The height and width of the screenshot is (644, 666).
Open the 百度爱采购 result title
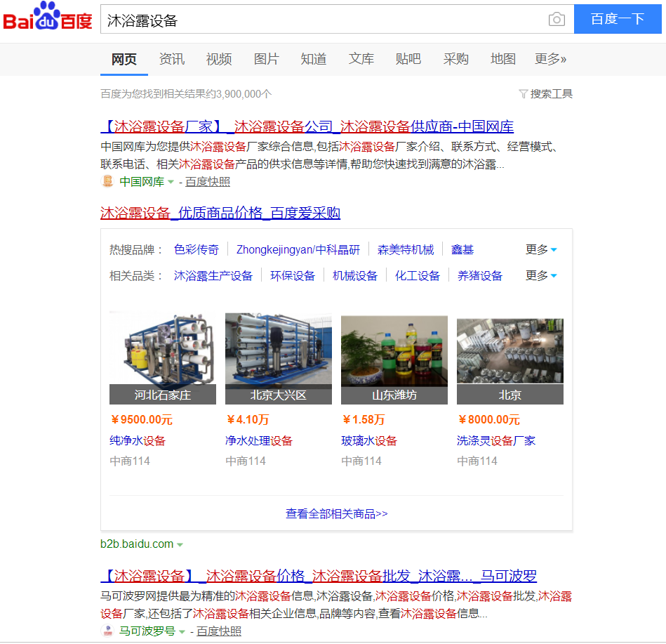coord(220,213)
